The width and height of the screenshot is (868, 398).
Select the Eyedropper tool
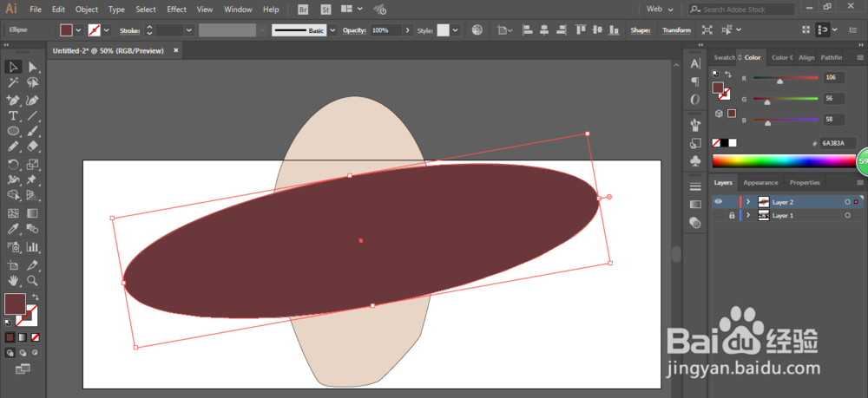13,229
